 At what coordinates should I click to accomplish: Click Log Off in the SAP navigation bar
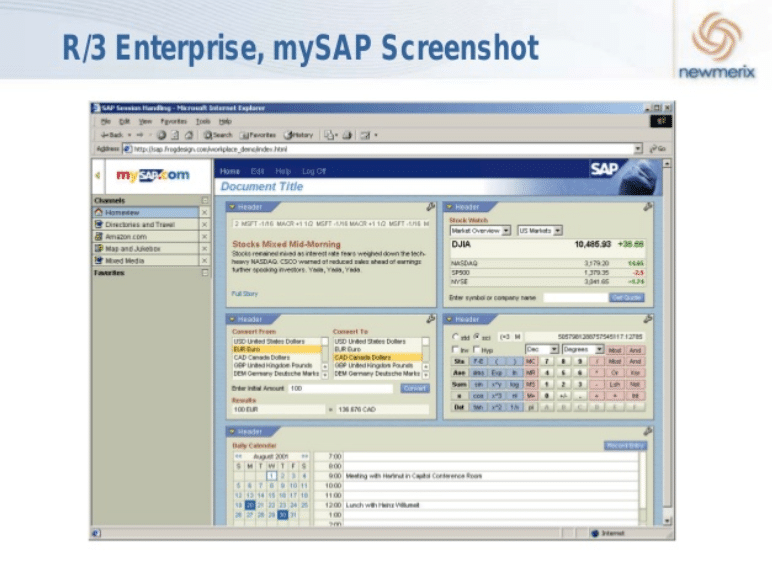314,171
